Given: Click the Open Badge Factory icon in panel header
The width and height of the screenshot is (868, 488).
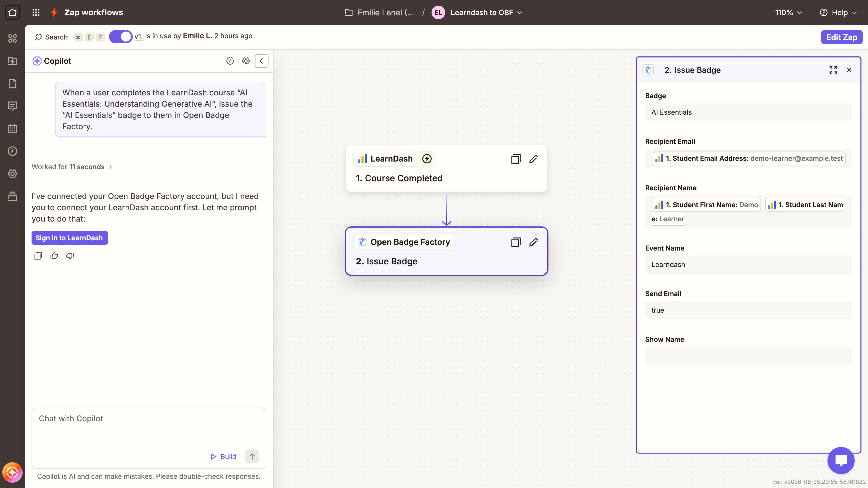Looking at the screenshot, I should pyautogui.click(x=648, y=70).
